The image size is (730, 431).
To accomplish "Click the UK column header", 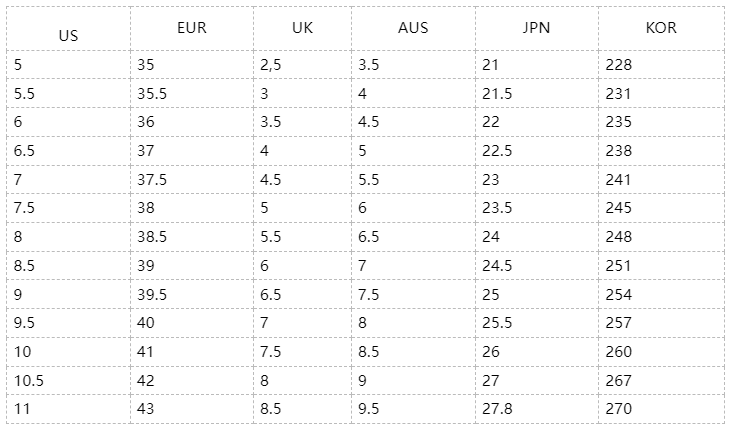I will tap(302, 28).
